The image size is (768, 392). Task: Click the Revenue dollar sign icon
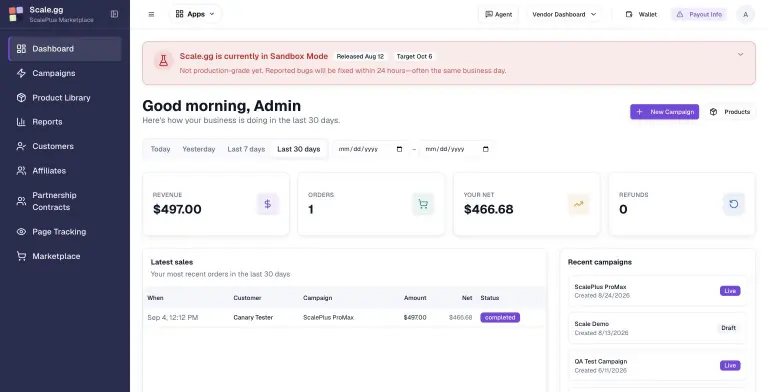click(267, 204)
